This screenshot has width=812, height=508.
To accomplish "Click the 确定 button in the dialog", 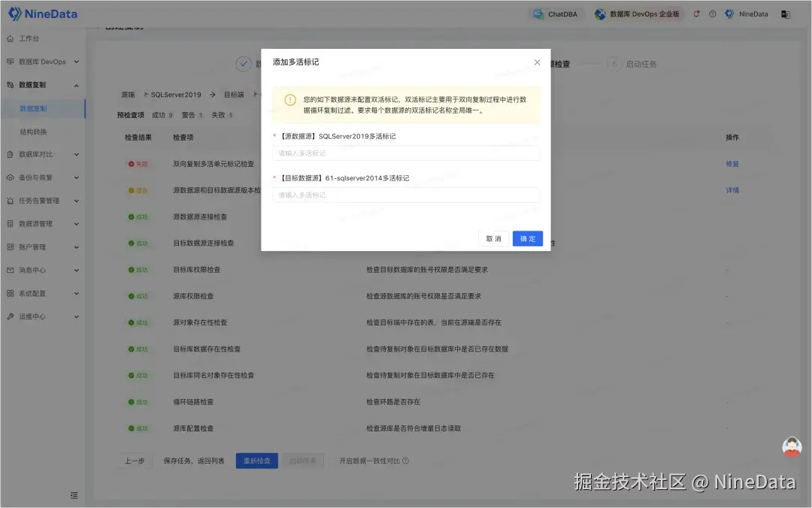I will [x=527, y=238].
